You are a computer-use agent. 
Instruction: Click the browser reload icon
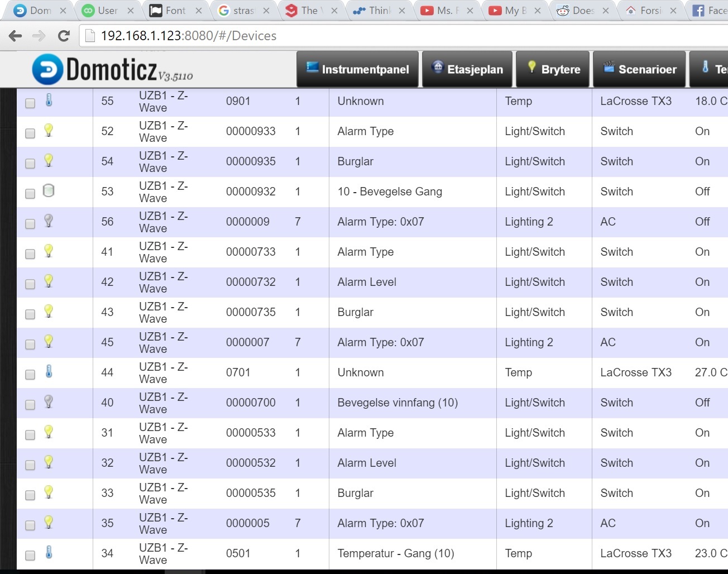pyautogui.click(x=64, y=36)
